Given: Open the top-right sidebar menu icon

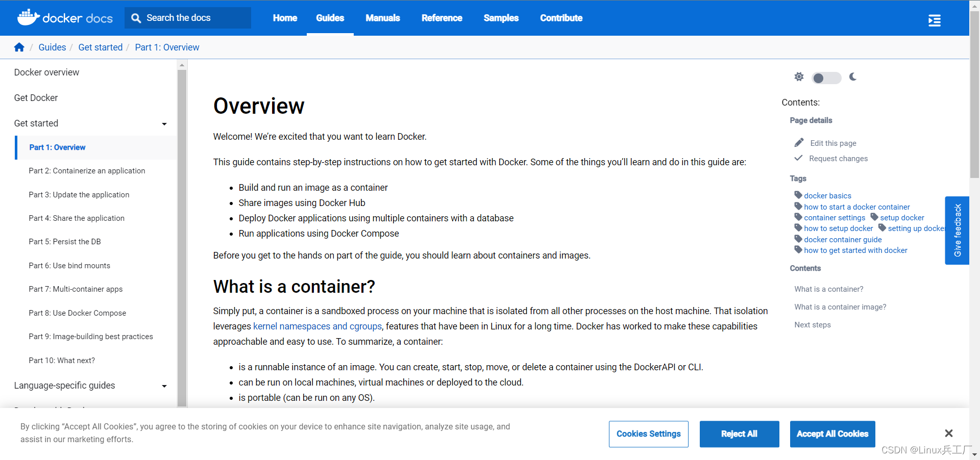Looking at the screenshot, I should pyautogui.click(x=934, y=20).
